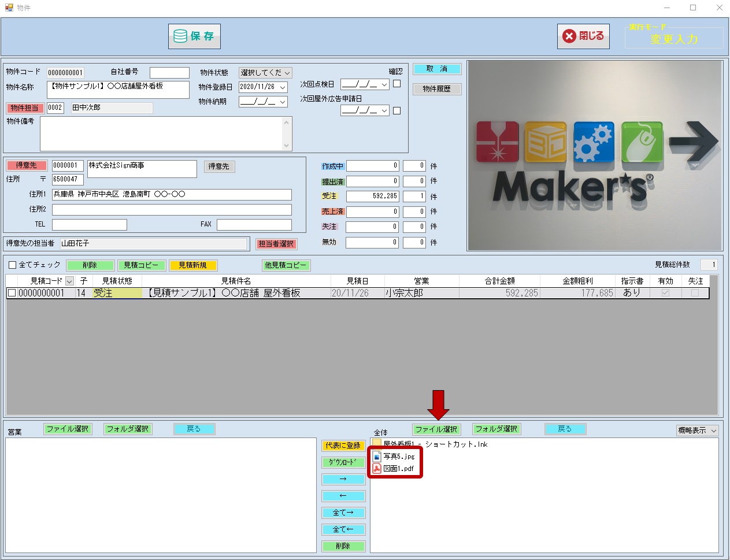Click the Maker's logo image
The width and height of the screenshot is (730, 560).
(x=595, y=155)
